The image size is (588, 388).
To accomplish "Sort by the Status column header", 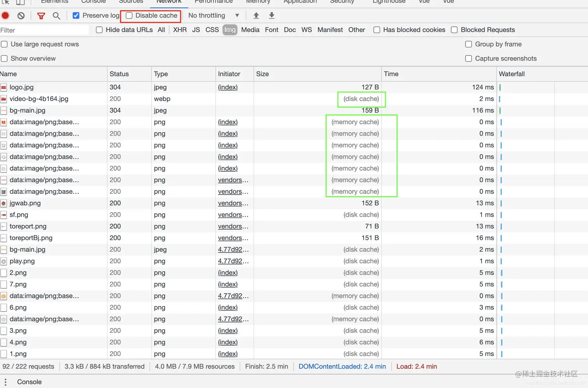I will point(129,74).
